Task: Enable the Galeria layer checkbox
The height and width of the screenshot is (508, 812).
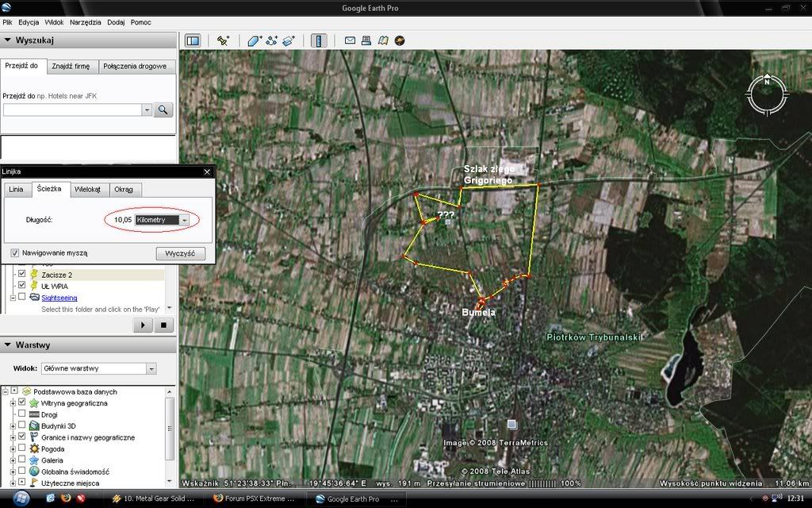Action: 21,460
